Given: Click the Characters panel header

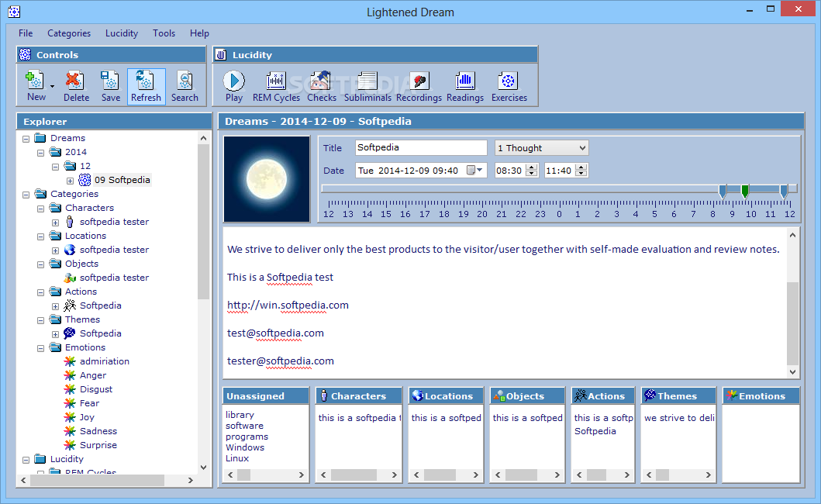Looking at the screenshot, I should [359, 396].
